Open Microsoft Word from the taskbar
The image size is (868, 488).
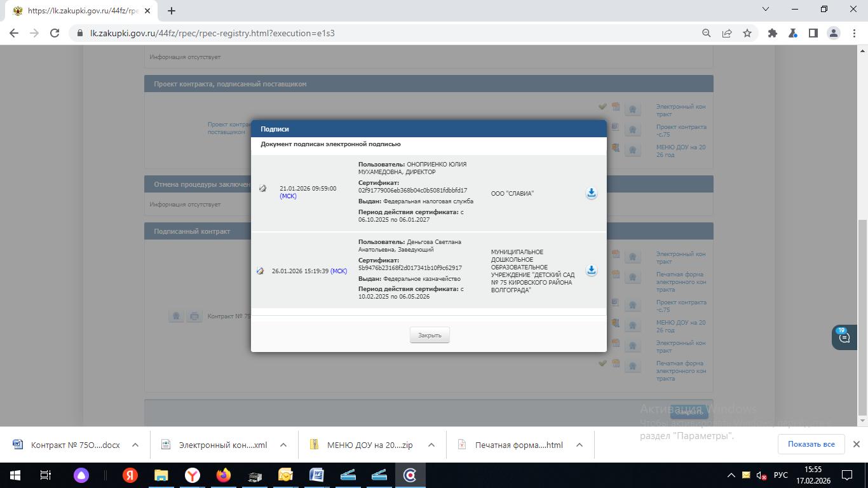click(x=316, y=475)
